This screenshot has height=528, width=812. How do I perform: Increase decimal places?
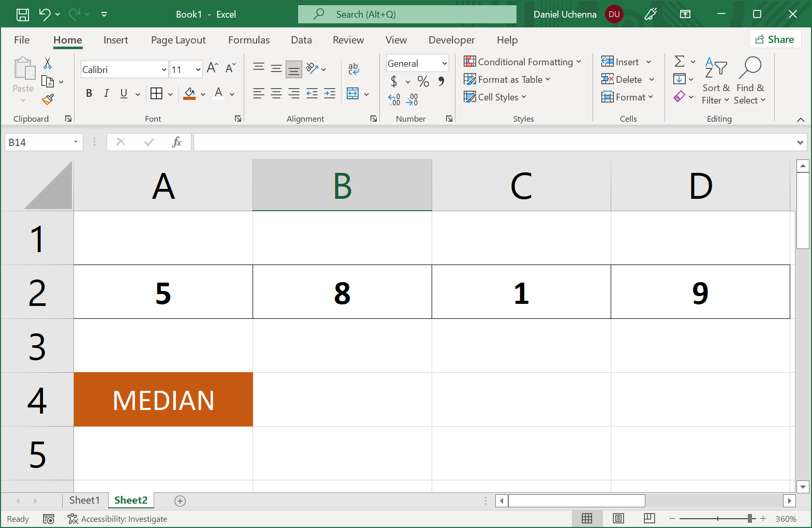tap(394, 99)
